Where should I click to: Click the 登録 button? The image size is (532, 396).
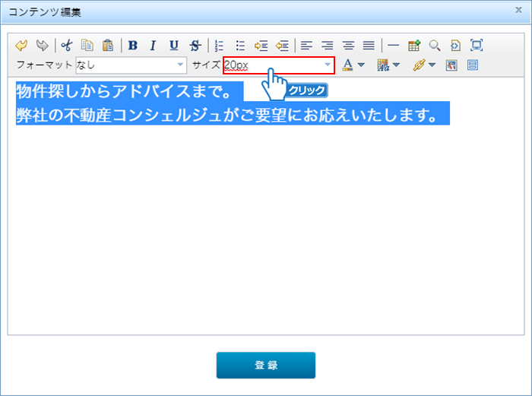[266, 365]
